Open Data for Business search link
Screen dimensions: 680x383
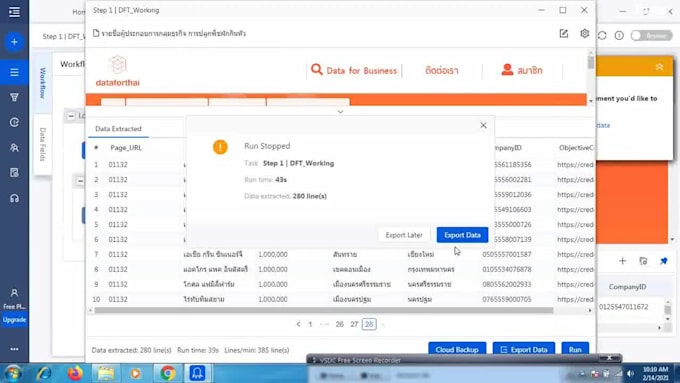[x=354, y=70]
